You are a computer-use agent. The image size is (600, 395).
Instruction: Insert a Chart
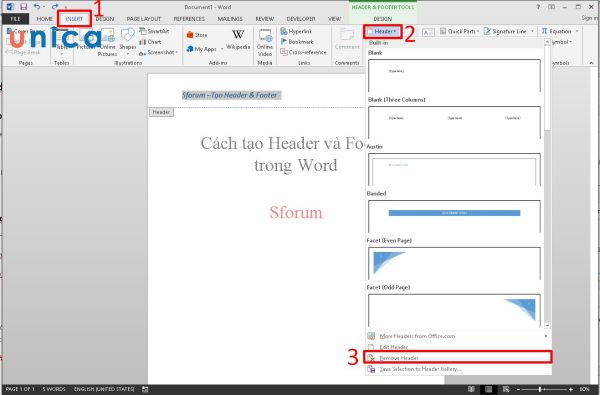point(150,42)
